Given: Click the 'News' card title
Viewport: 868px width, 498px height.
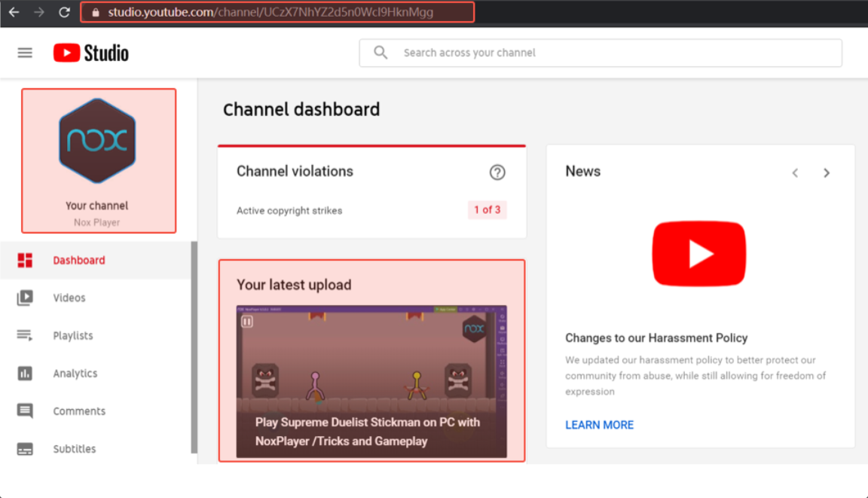Looking at the screenshot, I should pos(583,171).
